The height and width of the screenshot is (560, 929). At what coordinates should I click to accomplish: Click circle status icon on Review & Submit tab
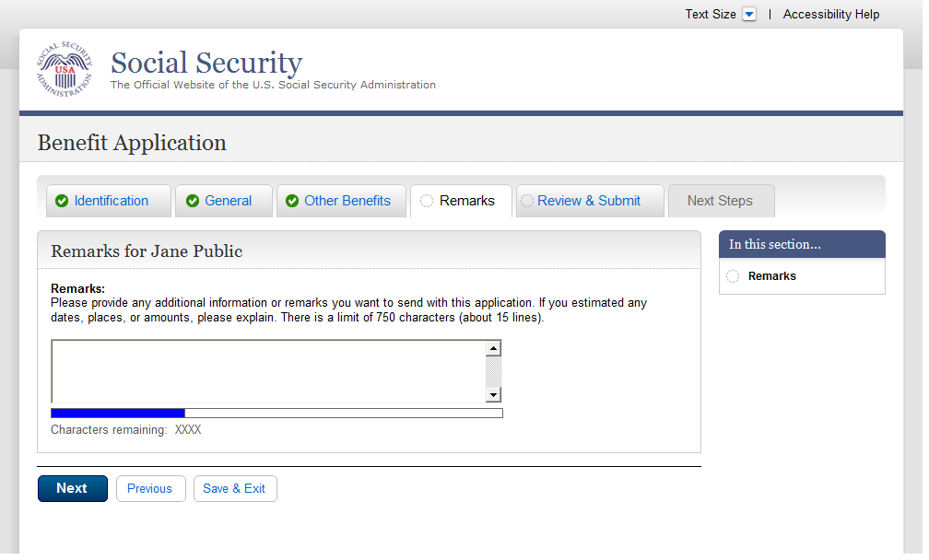click(527, 202)
